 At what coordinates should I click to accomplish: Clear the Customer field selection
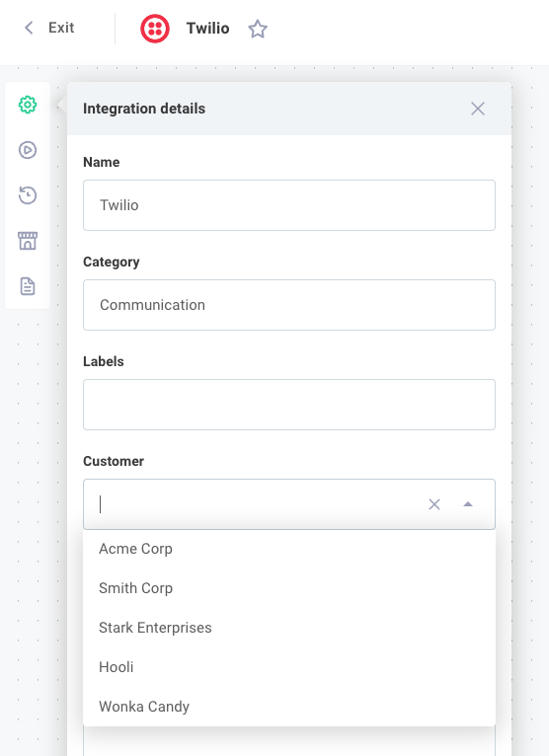434,504
